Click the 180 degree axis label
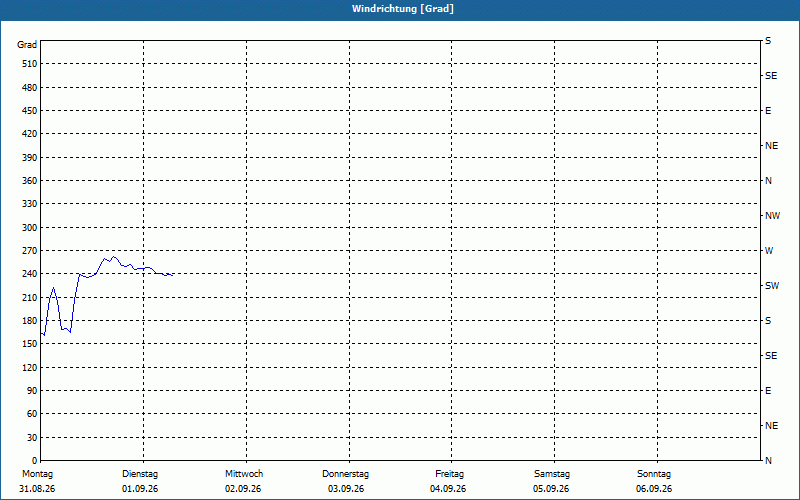This screenshot has width=800, height=500. [30, 321]
